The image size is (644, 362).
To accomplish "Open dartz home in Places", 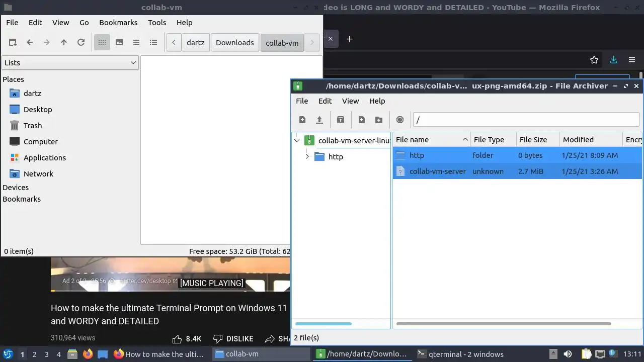I will click(x=32, y=94).
